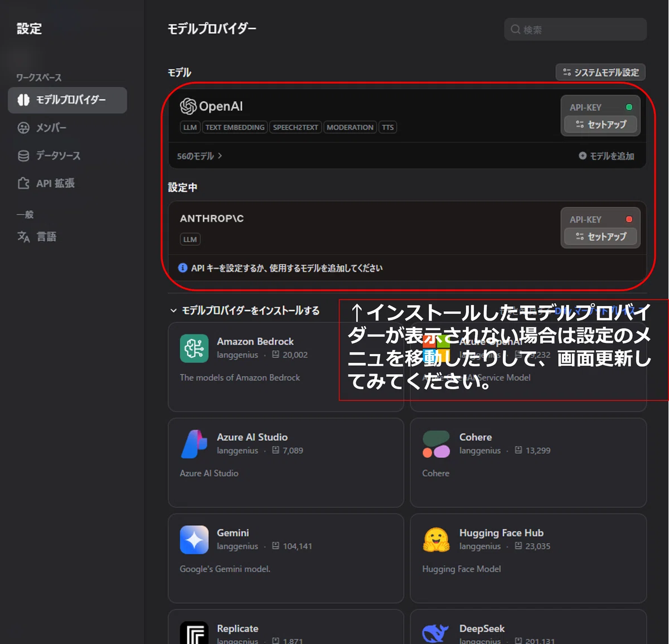Screen dimensions: 669x644
Task: Open the DeepSeek plugin card title
Action: pos(482,628)
